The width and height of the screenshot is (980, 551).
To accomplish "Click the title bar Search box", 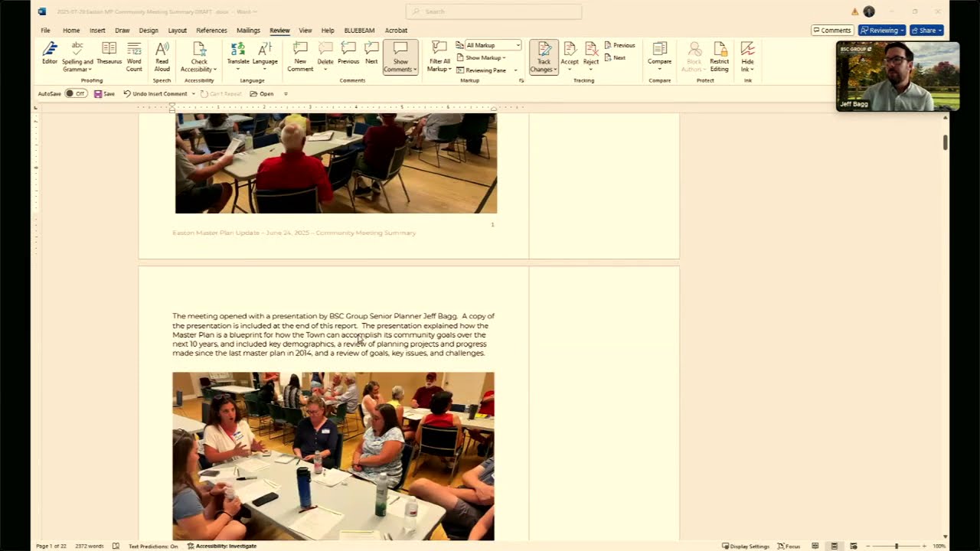I will [494, 11].
